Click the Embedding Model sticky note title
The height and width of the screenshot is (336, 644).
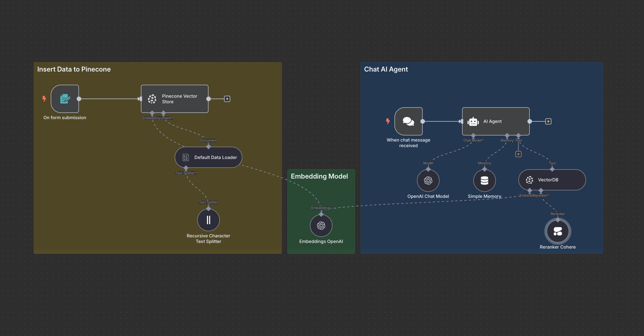(319, 176)
